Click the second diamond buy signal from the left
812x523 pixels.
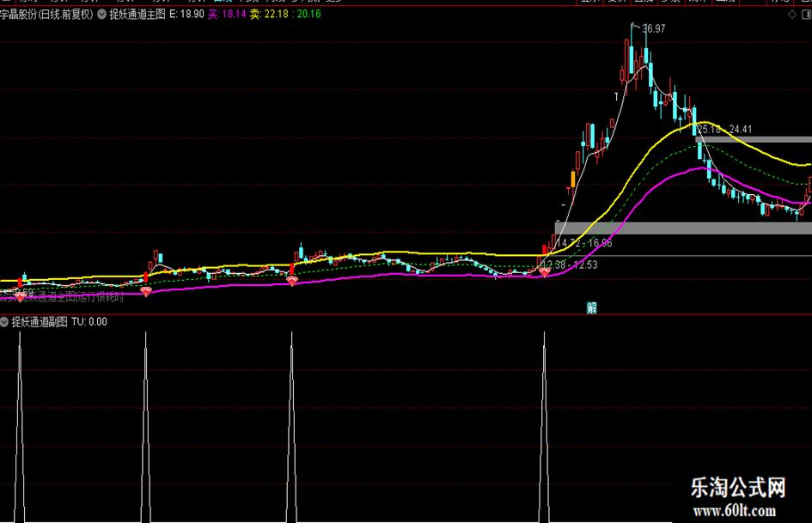(146, 293)
